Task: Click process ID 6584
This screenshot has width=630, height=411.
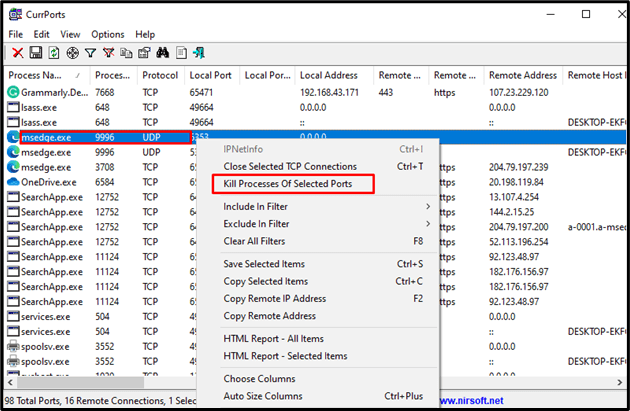Action: click(x=104, y=182)
